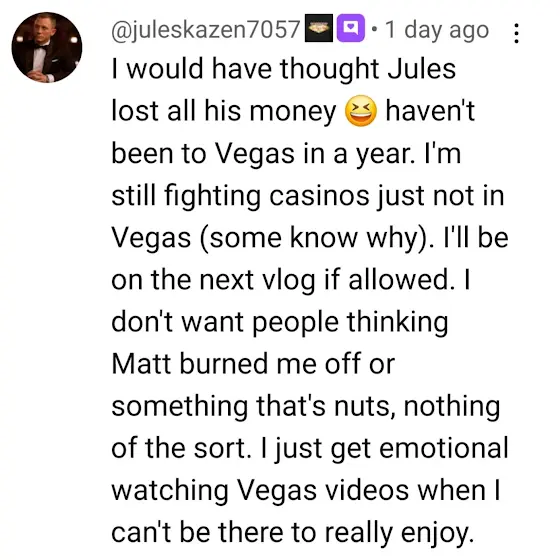The width and height of the screenshot is (560, 560).
Task: Click the text "don't want people thinking"
Action: pyautogui.click(x=280, y=322)
